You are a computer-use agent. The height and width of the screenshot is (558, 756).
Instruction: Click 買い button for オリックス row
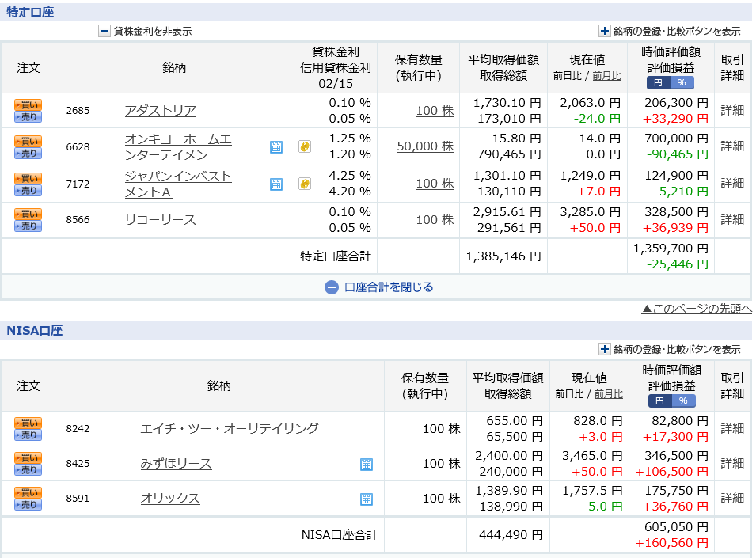click(x=28, y=492)
